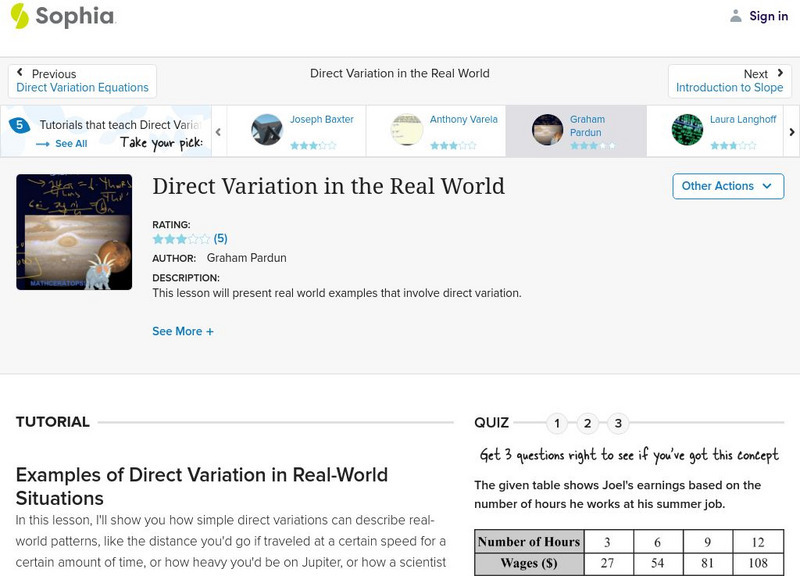The height and width of the screenshot is (576, 800).
Task: Open the Other Actions dropdown
Action: [x=727, y=186]
